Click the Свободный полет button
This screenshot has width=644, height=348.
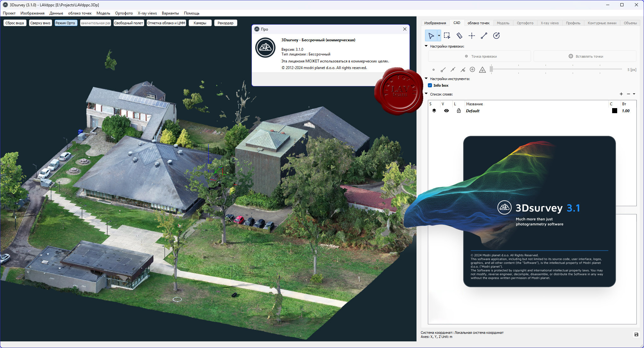click(x=129, y=23)
